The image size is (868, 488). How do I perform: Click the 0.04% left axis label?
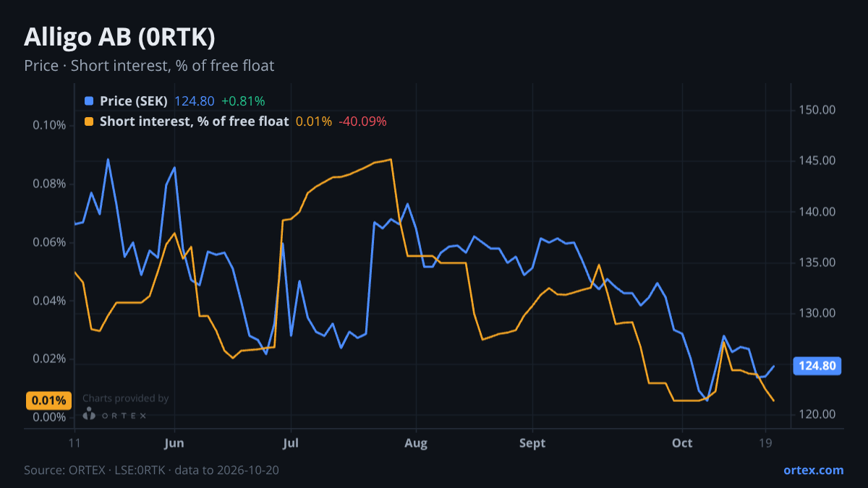(49, 301)
